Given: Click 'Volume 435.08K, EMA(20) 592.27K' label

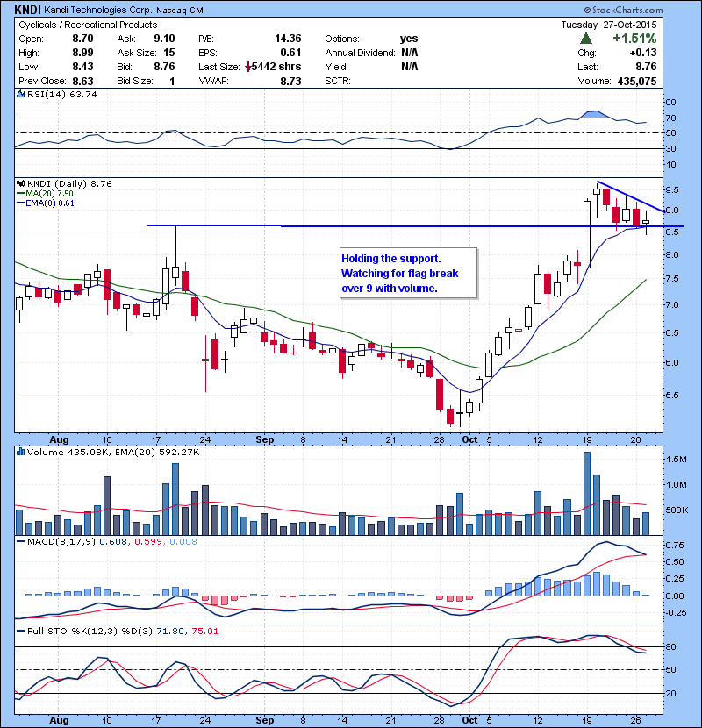Looking at the screenshot, I should (113, 452).
